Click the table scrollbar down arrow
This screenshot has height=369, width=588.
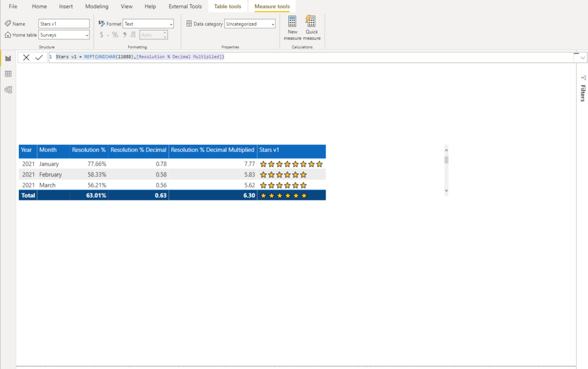click(x=446, y=191)
